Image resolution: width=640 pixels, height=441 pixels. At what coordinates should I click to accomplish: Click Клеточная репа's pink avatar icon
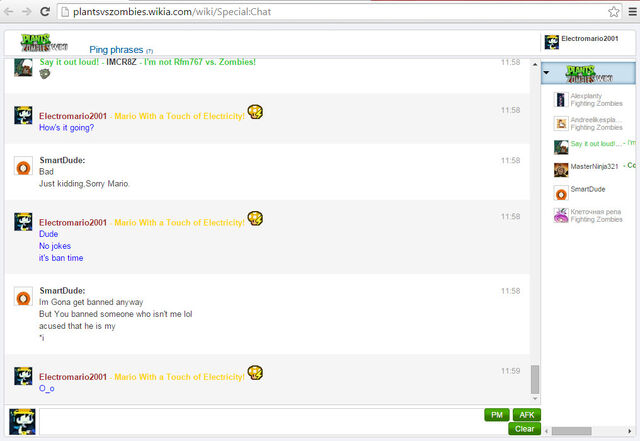click(561, 215)
